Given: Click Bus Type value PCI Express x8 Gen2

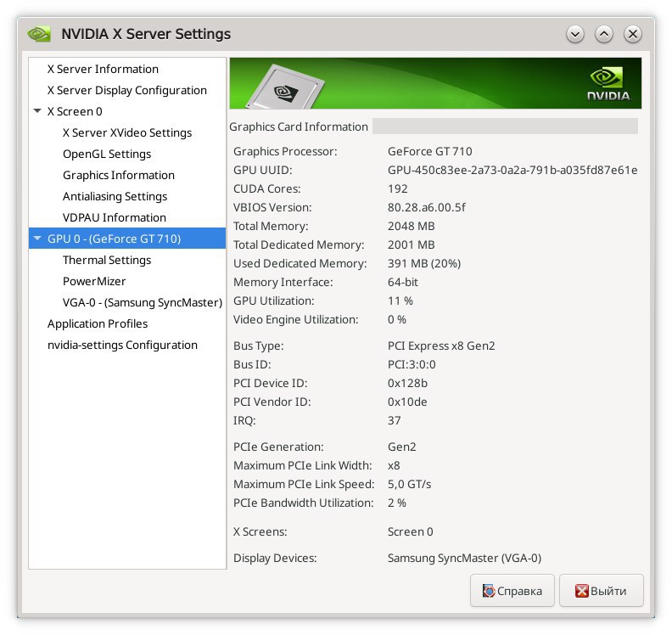Looking at the screenshot, I should pos(441,346).
